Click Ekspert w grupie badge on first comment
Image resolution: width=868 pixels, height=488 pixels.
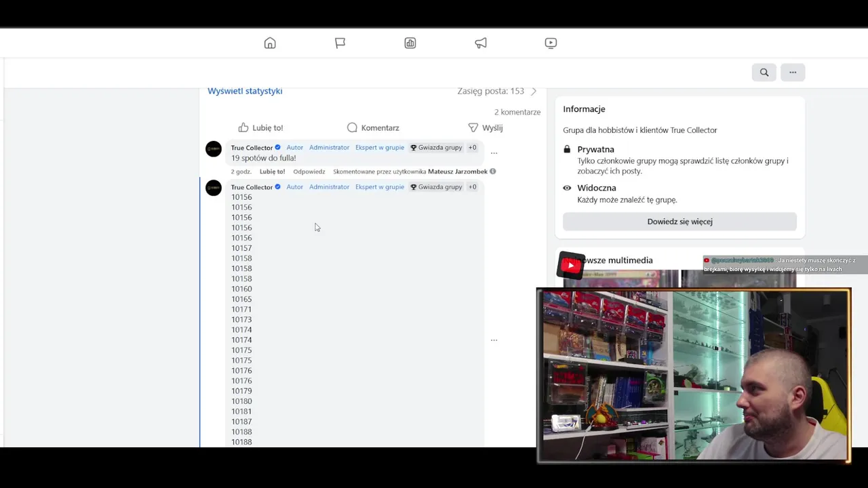[x=380, y=147]
